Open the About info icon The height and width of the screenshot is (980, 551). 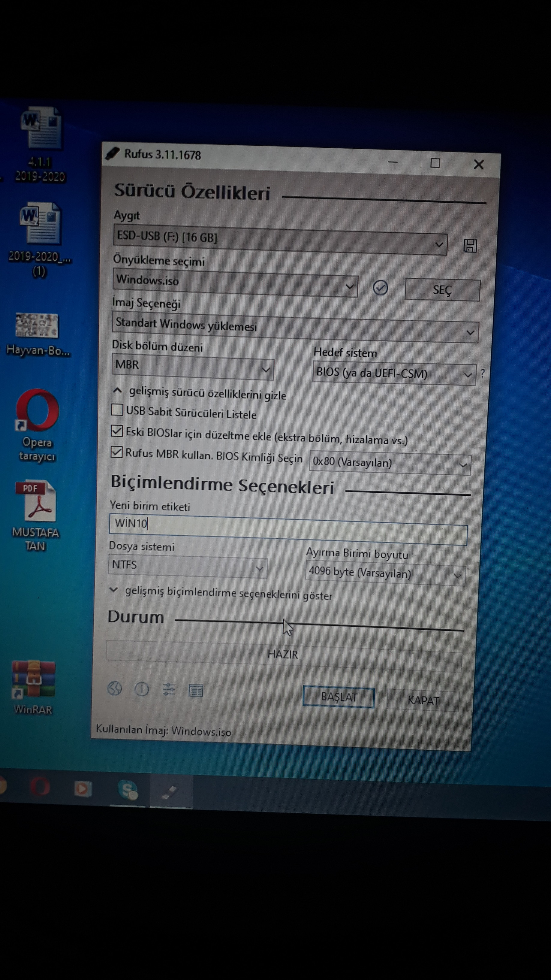(x=142, y=689)
